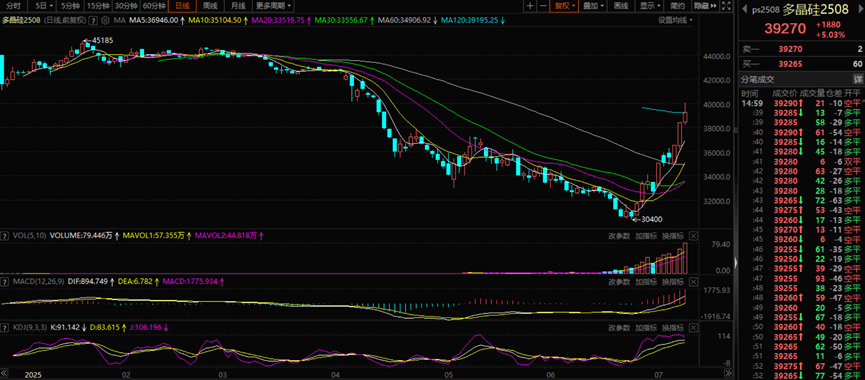Viewport: 865px width, 380px height.
Task: Click 加指标 in the VOL panel
Action: click(645, 236)
